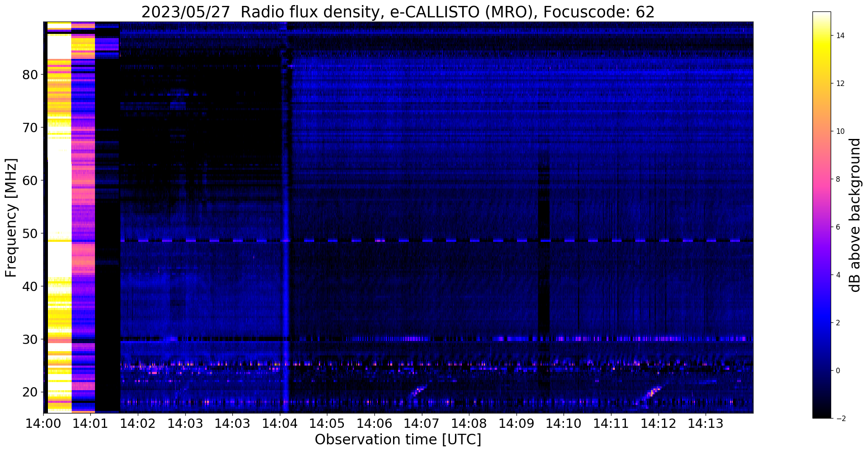This screenshot has width=868, height=452.
Task: Pick the 80 MHz frequency tick label
Action: [x=30, y=75]
